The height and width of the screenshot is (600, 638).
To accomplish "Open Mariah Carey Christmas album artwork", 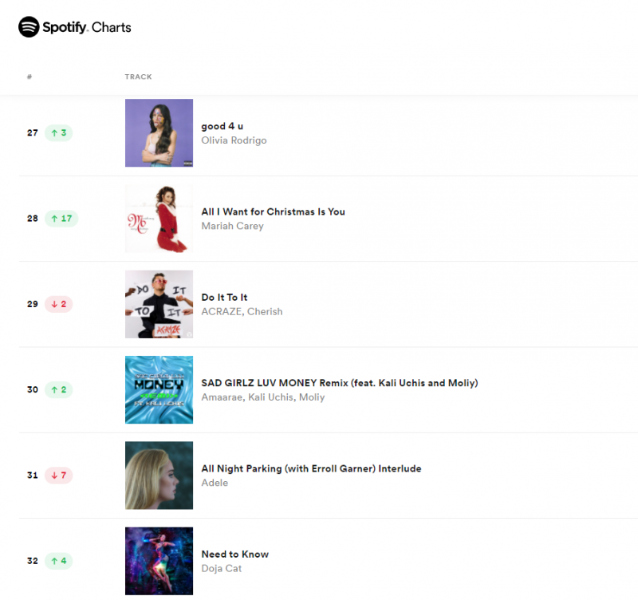I will point(159,218).
